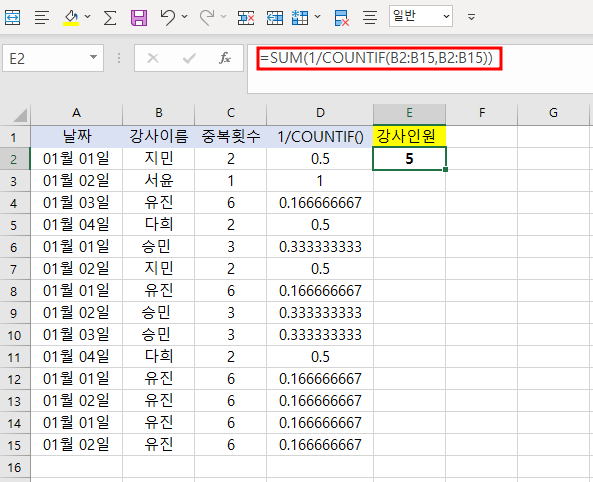Open Insert Function with the fx button

click(x=225, y=58)
